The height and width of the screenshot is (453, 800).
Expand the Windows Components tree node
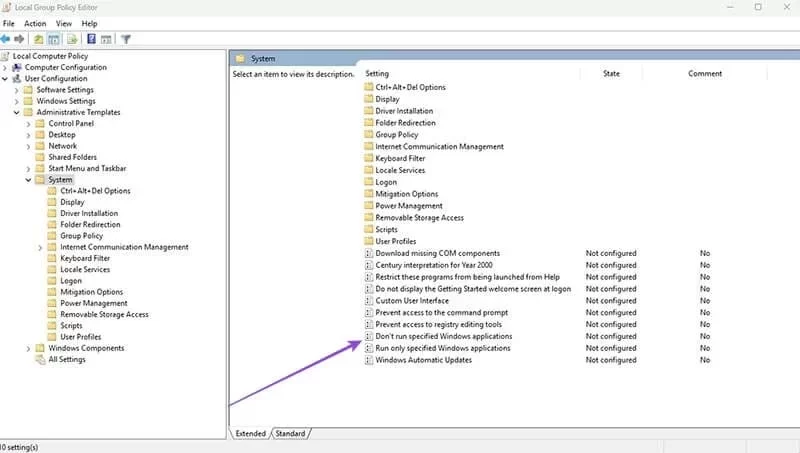click(x=28, y=348)
